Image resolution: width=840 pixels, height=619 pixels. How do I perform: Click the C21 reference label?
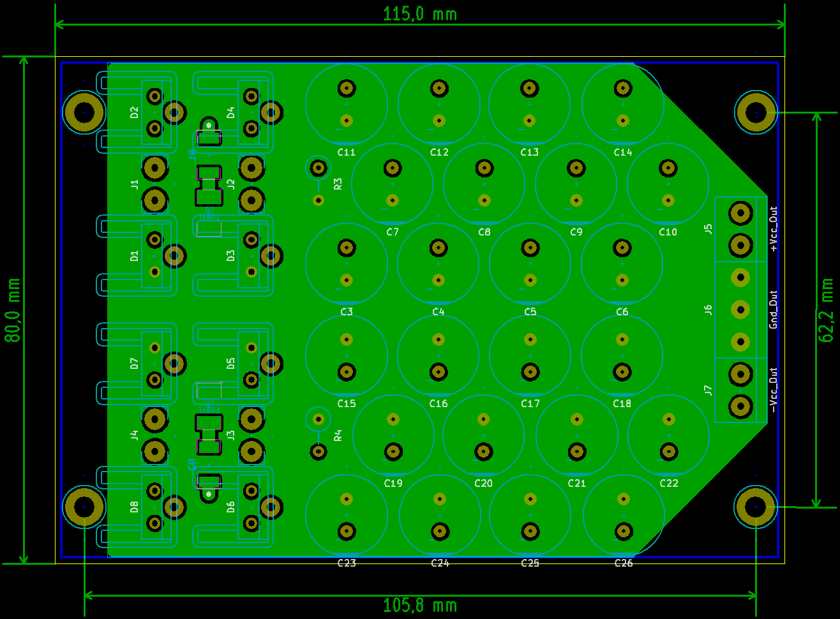577,483
